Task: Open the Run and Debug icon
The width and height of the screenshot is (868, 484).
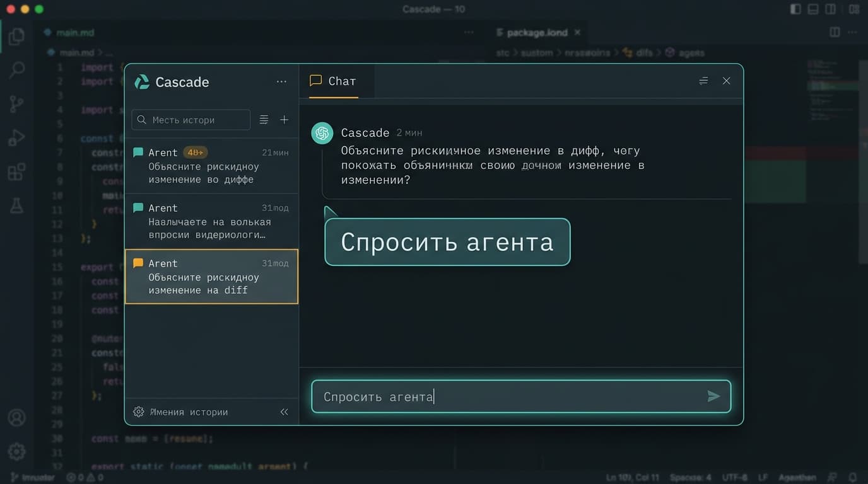Action: point(16,137)
